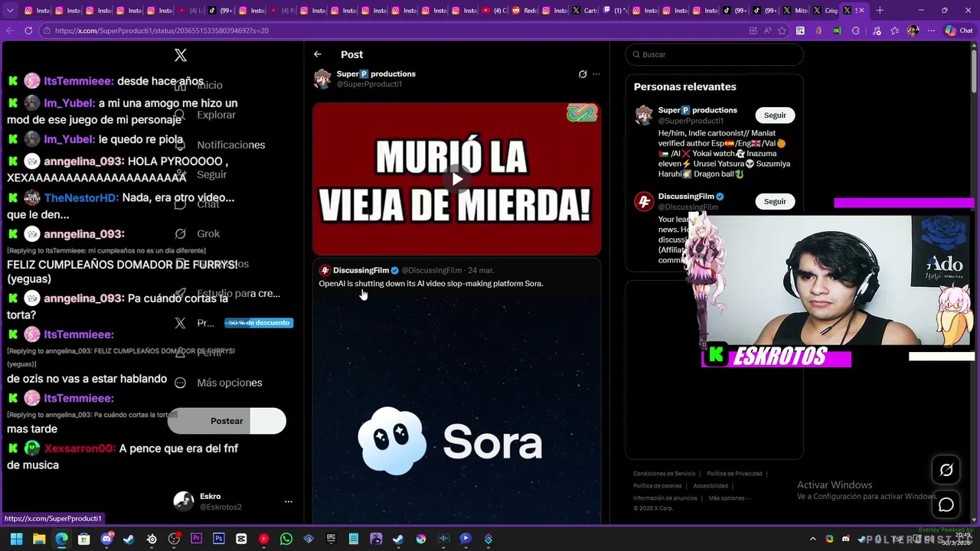Click the Eskro profile avatar in the sidebar

(x=184, y=502)
